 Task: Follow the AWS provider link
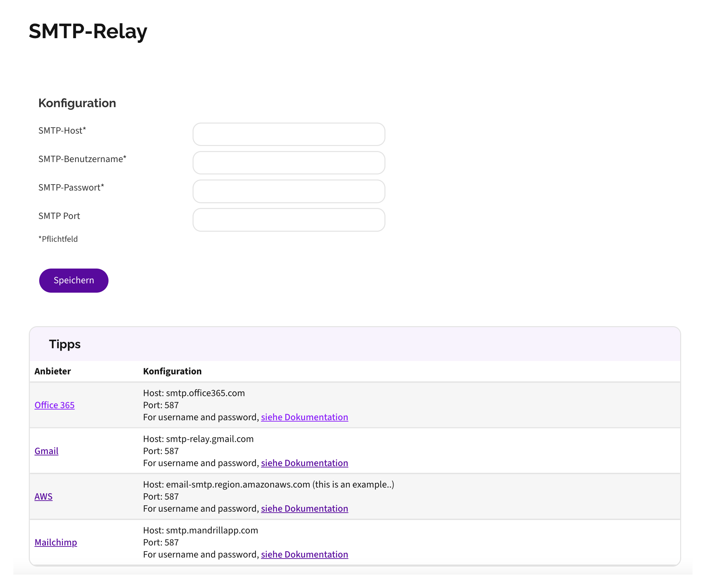43,497
